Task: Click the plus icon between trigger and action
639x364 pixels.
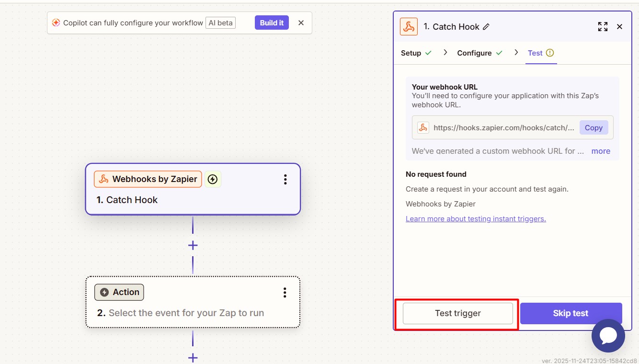Action: 193,245
